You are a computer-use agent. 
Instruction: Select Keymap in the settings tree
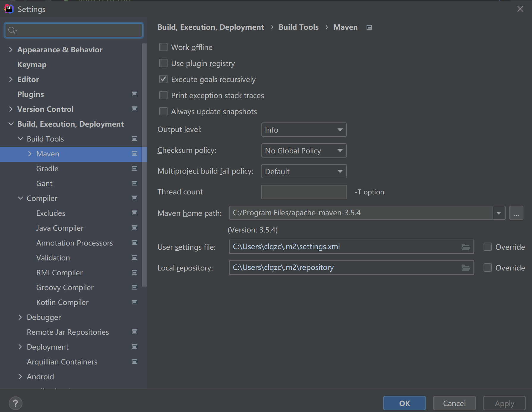point(32,65)
